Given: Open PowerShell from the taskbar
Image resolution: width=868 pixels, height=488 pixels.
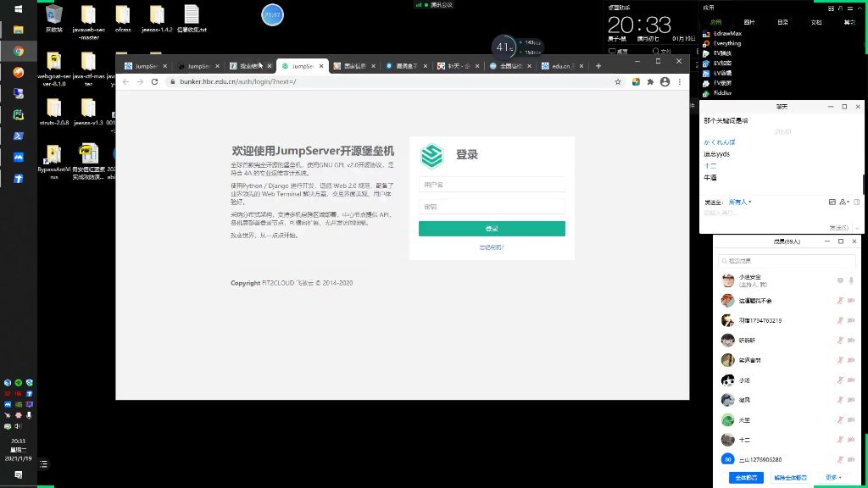Looking at the screenshot, I should [19, 136].
